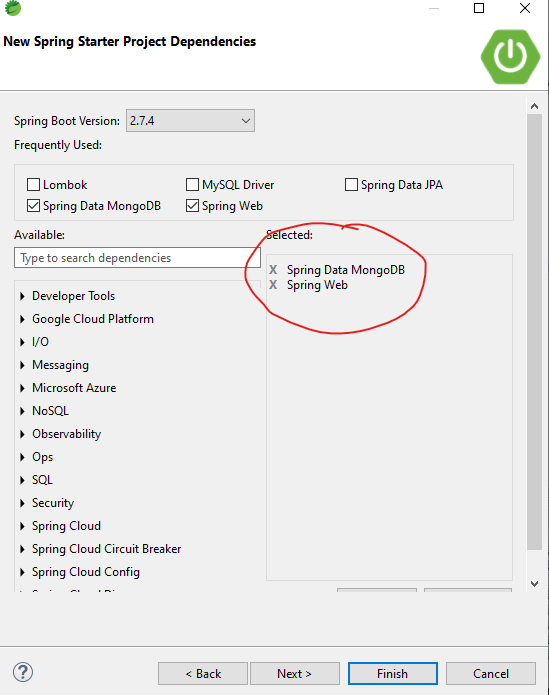The width and height of the screenshot is (549, 695).
Task: Maximize the dialog window
Action: pos(479,8)
